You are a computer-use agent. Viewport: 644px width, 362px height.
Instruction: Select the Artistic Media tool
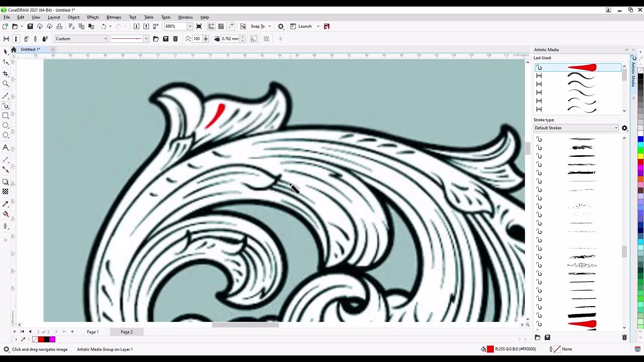6,106
